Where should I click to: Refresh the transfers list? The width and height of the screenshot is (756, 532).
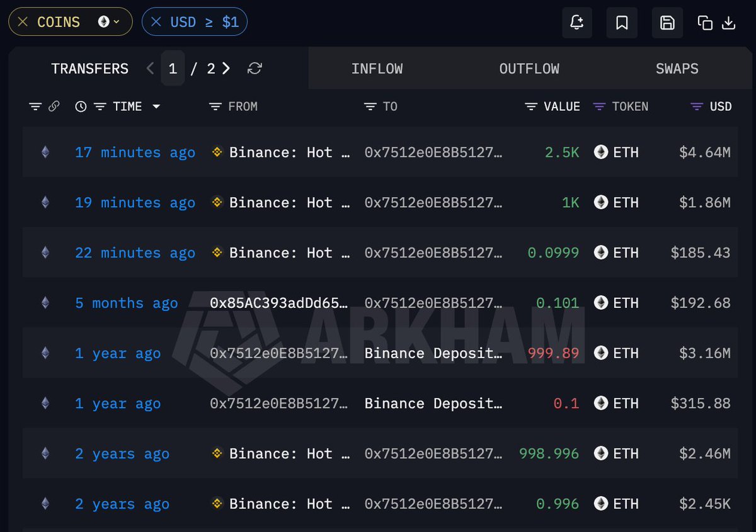255,68
